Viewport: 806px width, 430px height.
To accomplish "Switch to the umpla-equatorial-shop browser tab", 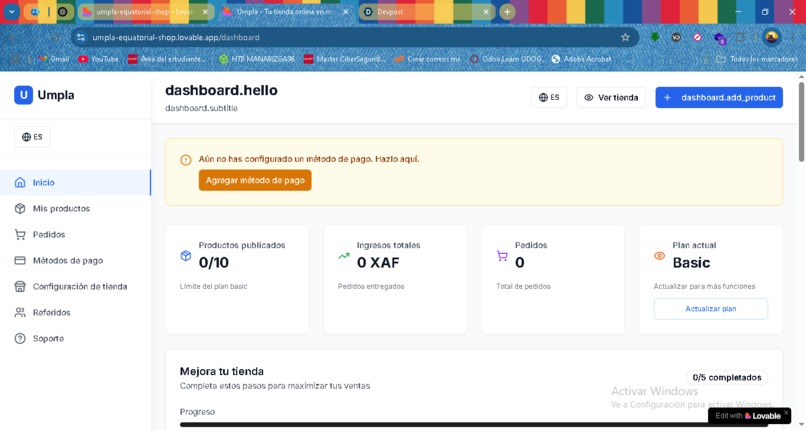I will (x=144, y=12).
